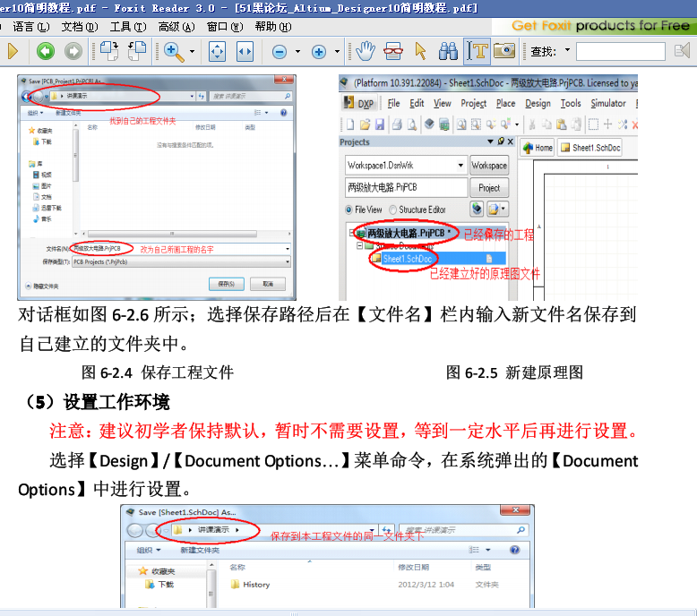Image resolution: width=697 pixels, height=616 pixels.
Task: Open the 帮助(H) menu
Action: 273,27
